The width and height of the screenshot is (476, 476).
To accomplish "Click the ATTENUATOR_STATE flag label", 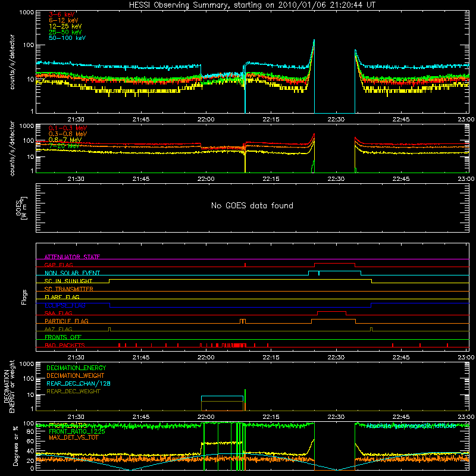I will coord(72,257).
